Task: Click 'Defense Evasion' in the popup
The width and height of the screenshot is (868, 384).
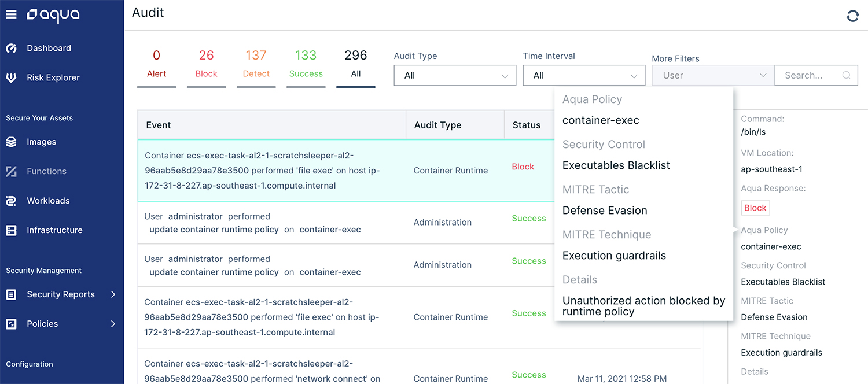Action: coord(605,211)
